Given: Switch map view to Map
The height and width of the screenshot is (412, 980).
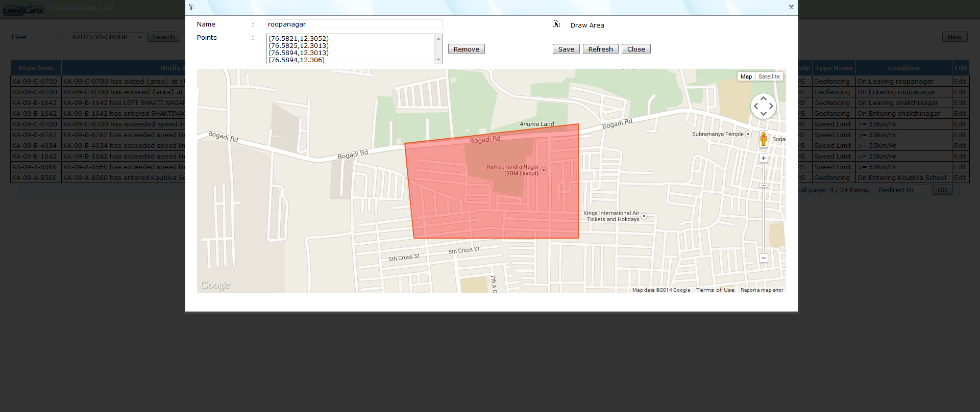Looking at the screenshot, I should (746, 76).
